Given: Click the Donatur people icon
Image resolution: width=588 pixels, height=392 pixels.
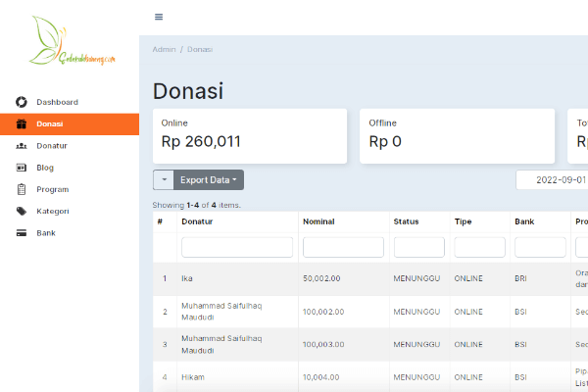Looking at the screenshot, I should (22, 146).
